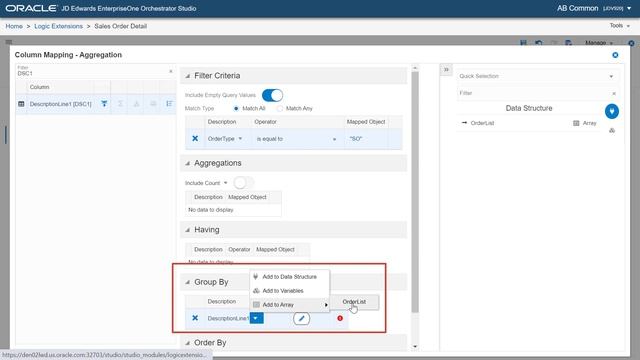Click the plug icon next to Add to Data Structure

point(256,276)
